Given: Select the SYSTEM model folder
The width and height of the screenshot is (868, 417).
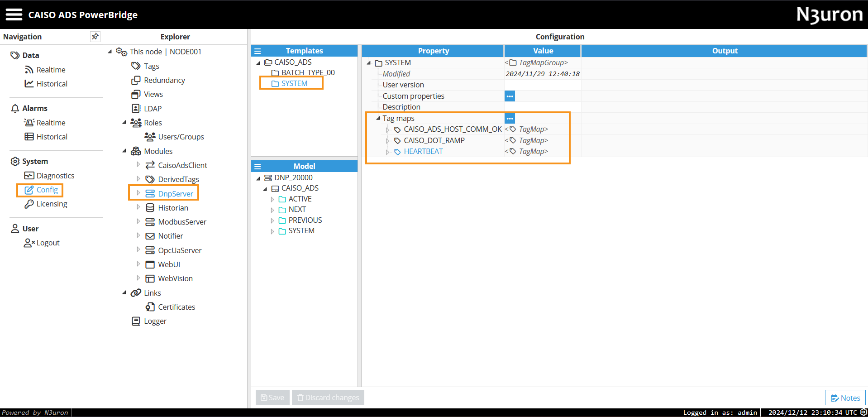Looking at the screenshot, I should (x=301, y=230).
